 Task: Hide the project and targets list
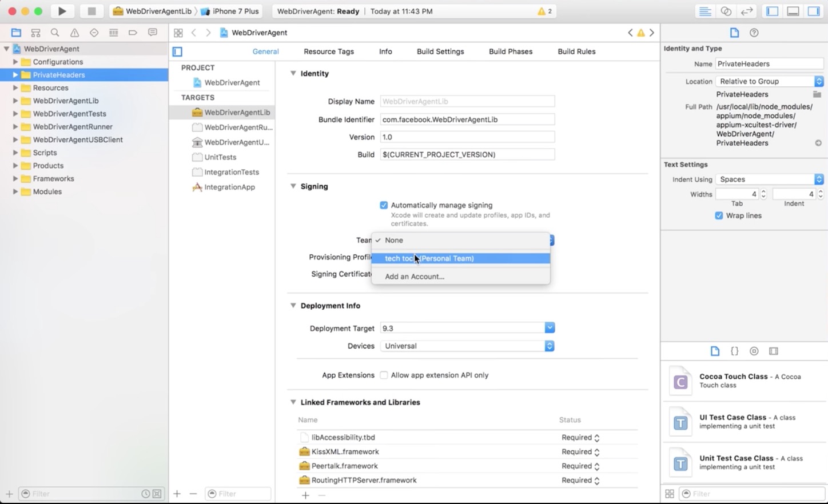(x=177, y=51)
